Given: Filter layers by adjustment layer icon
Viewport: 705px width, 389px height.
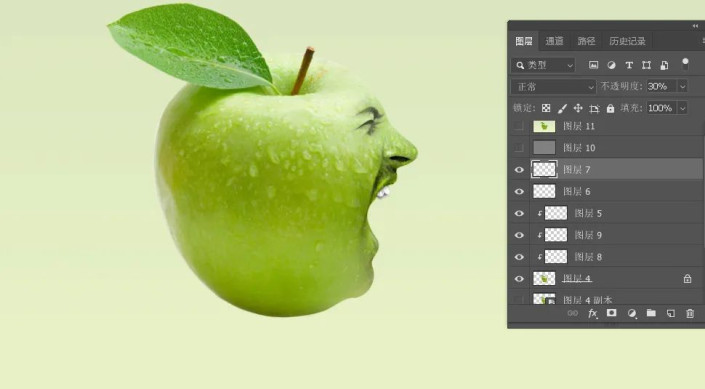Looking at the screenshot, I should pyautogui.click(x=611, y=65).
